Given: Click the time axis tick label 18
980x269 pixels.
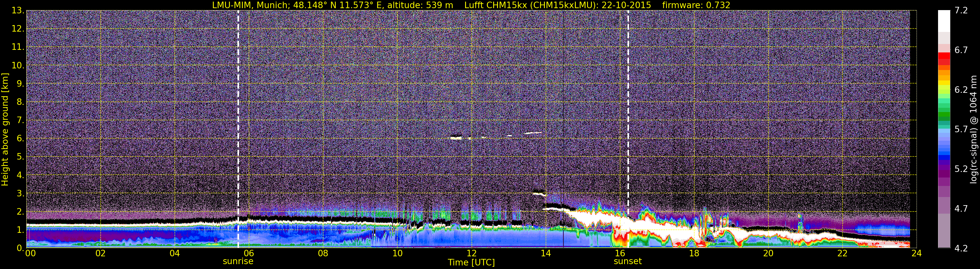Looking at the screenshot, I should click(x=694, y=253).
